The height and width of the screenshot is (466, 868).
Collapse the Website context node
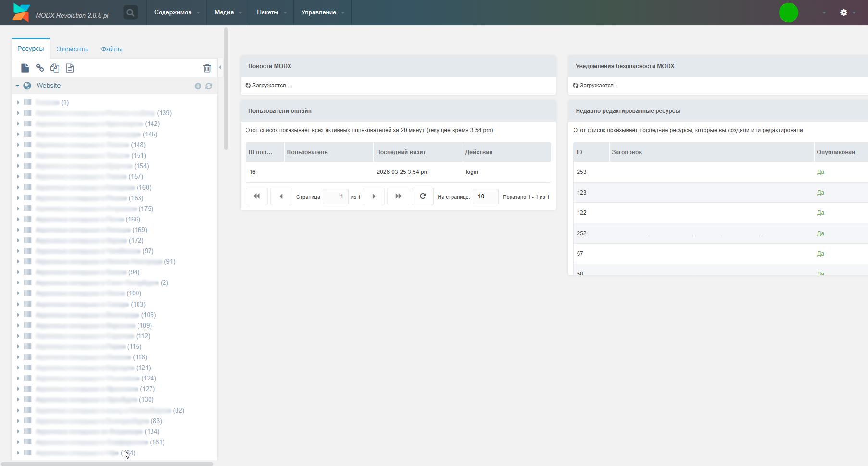17,86
